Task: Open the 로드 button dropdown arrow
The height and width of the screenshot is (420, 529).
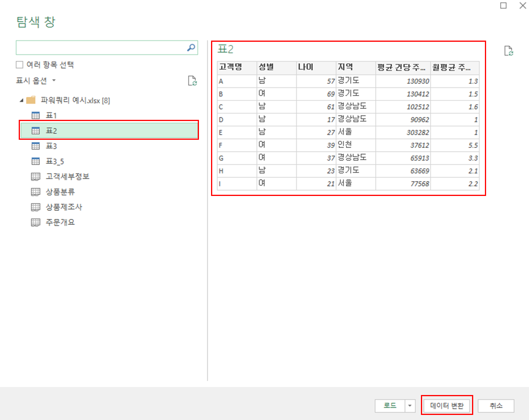Action: click(410, 406)
